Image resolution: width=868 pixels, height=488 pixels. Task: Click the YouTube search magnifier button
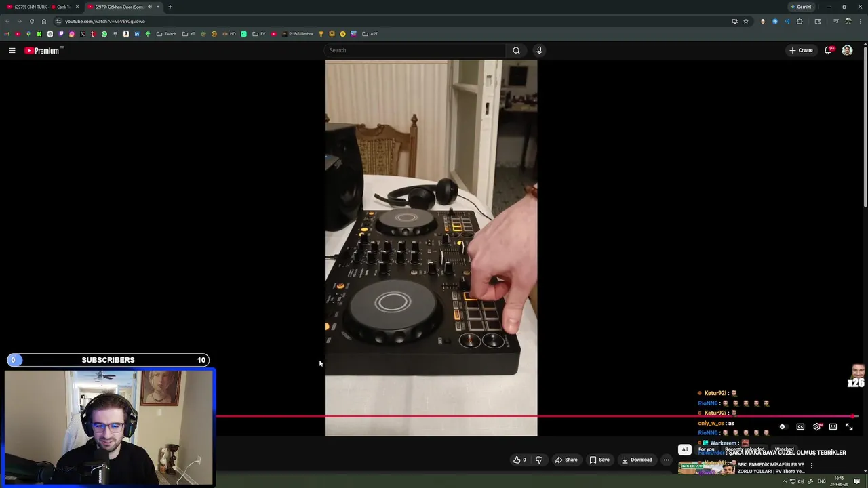[x=516, y=50]
